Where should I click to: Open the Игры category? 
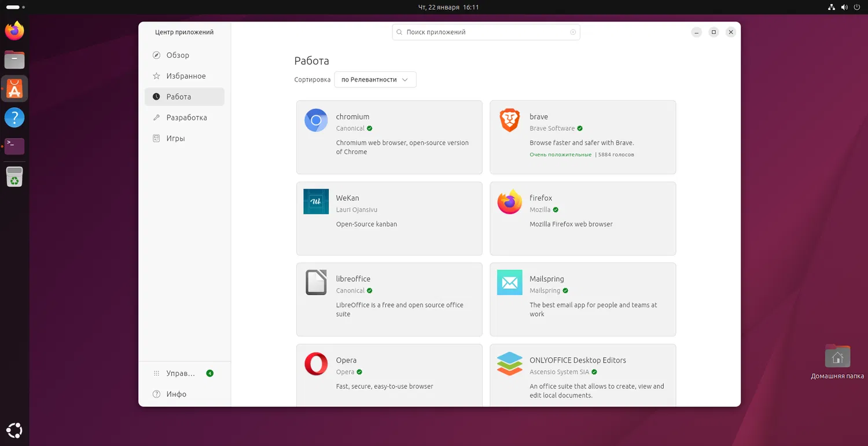pyautogui.click(x=185, y=138)
